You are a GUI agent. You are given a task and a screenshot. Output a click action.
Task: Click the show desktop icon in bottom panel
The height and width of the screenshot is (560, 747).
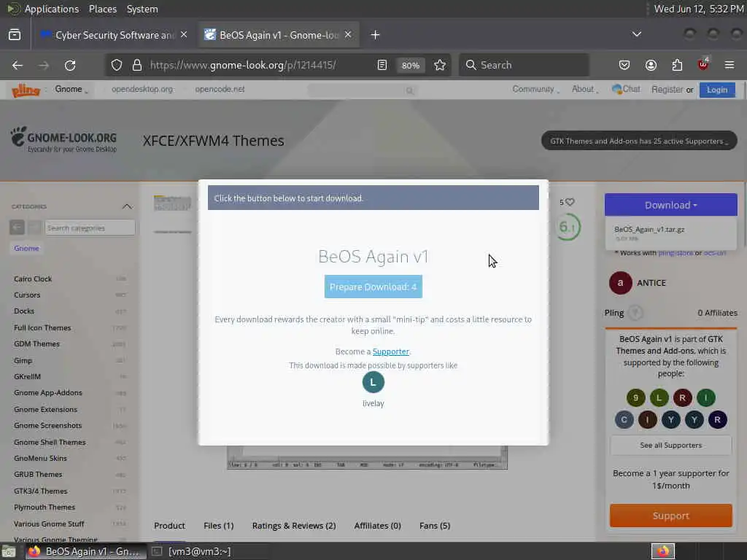[9, 551]
